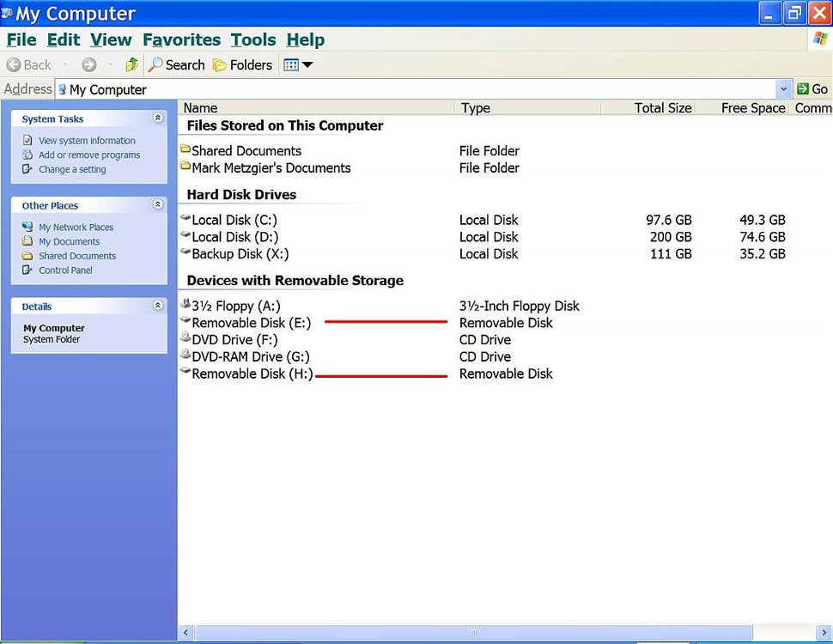This screenshot has width=833, height=644.
Task: Click the My Documents sidebar folder icon
Action: [27, 241]
